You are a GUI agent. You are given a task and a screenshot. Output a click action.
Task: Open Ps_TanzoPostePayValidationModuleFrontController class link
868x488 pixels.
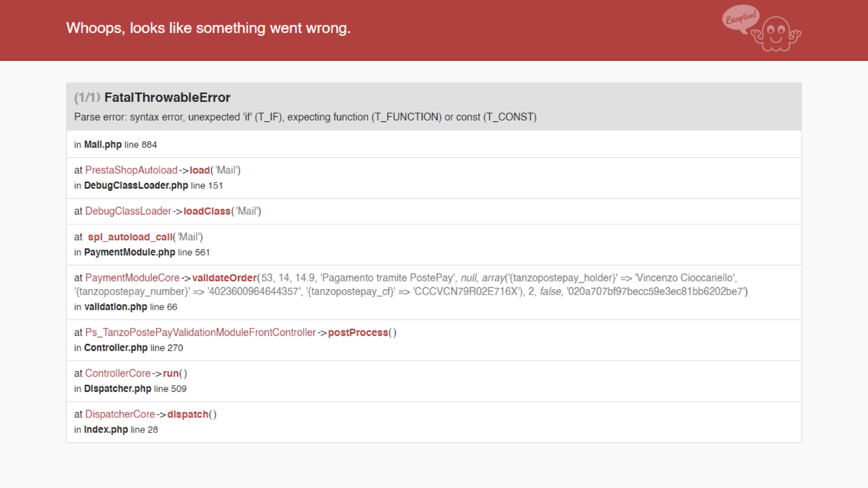(x=200, y=333)
